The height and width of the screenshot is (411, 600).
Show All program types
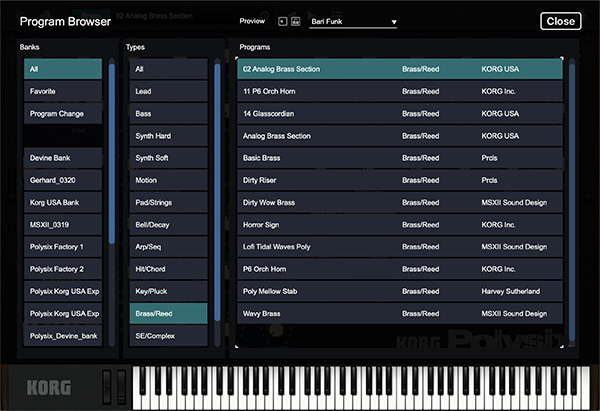pos(168,69)
